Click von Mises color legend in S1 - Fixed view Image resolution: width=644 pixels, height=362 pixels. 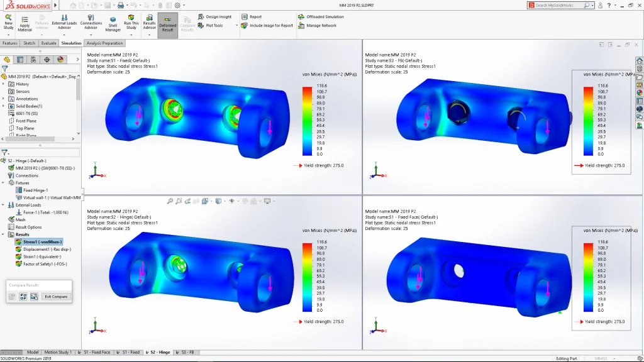(307, 121)
